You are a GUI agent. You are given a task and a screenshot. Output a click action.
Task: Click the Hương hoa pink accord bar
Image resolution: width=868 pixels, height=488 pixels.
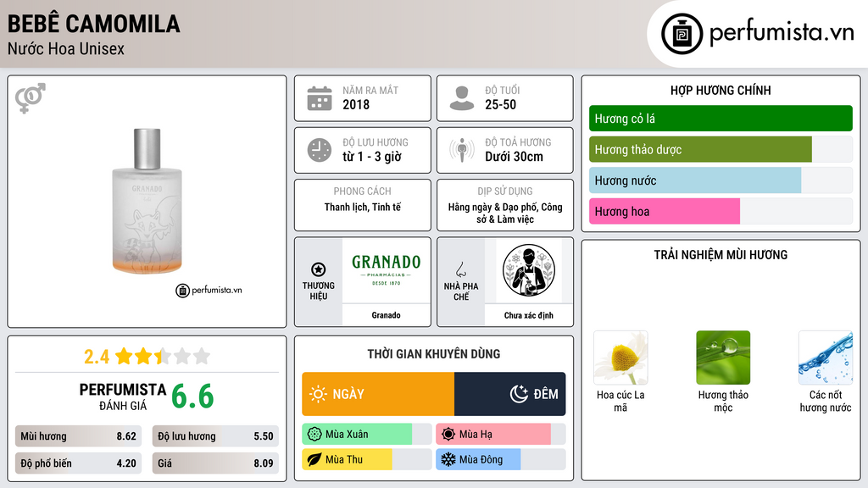click(x=721, y=211)
